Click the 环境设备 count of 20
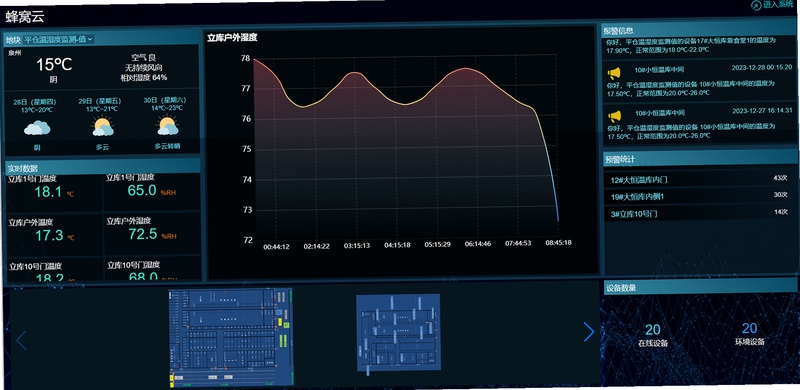Screen dimensions: 800x390 point(749,328)
